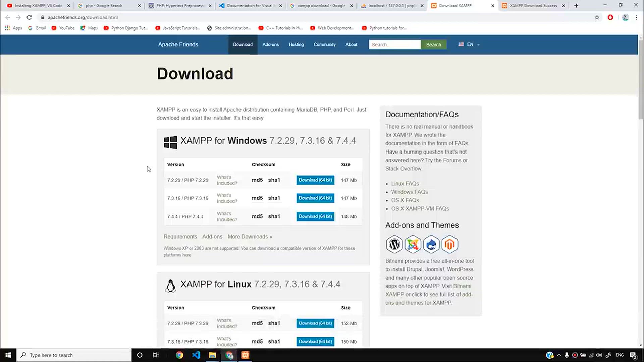Open the About nav menu item
This screenshot has width=644, height=362.
(x=351, y=44)
